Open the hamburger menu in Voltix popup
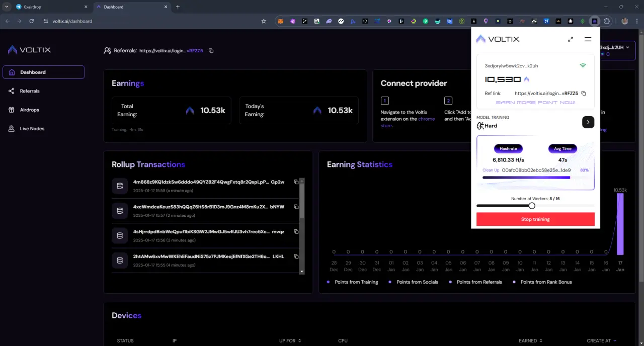 coord(588,39)
